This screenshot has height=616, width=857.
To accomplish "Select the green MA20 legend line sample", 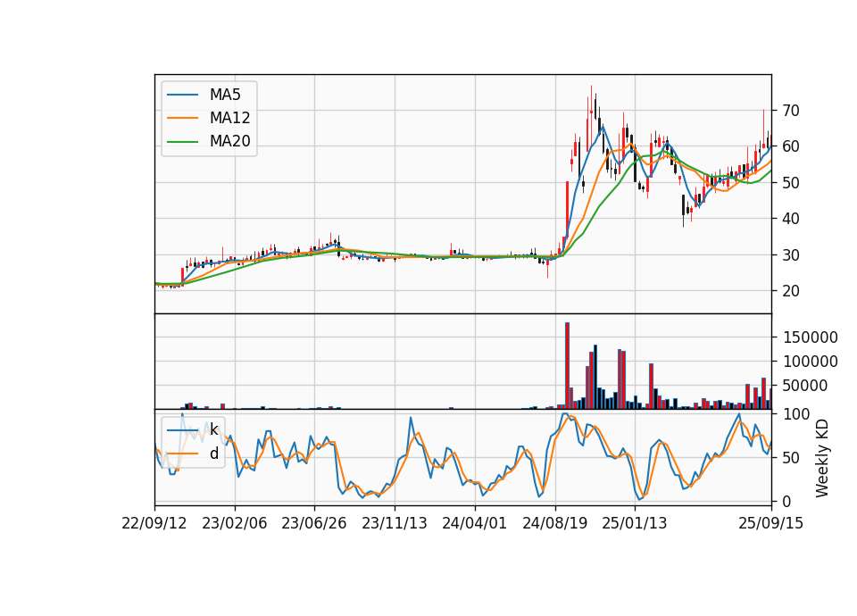I will tap(182, 142).
